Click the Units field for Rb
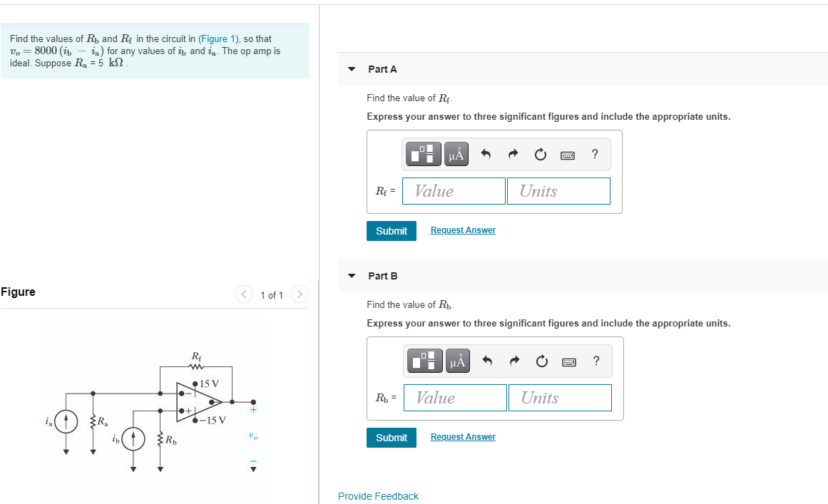Screen dimensions: 828x504 [559, 397]
